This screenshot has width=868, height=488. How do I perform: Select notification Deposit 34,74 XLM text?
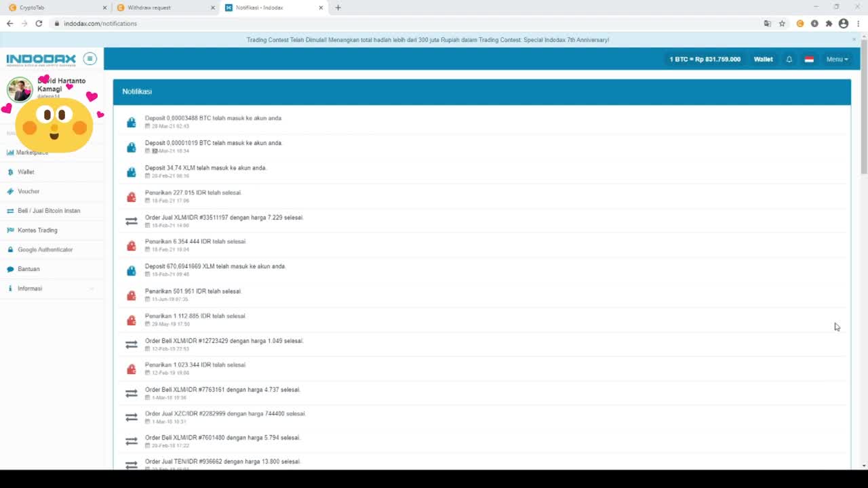(205, 167)
